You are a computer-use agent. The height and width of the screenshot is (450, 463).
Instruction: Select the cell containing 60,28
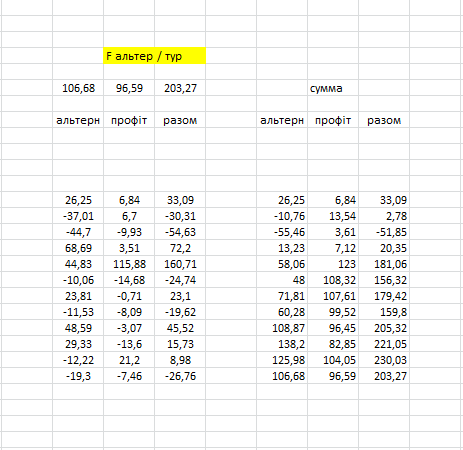(x=282, y=312)
